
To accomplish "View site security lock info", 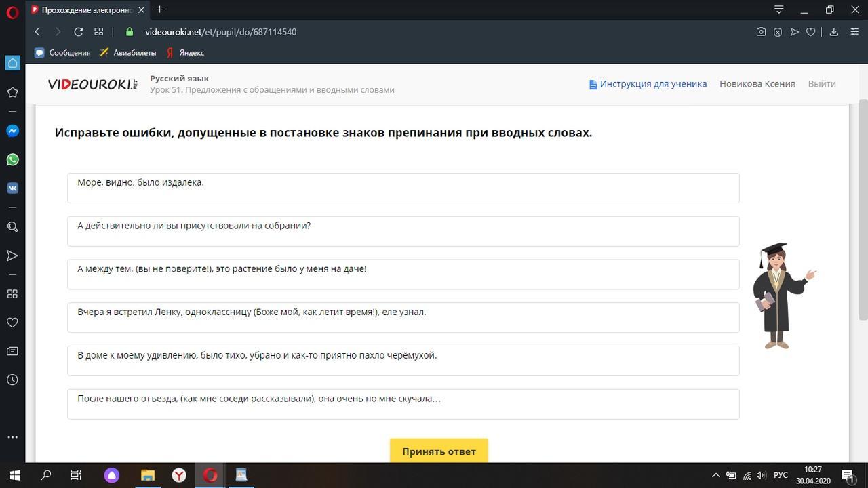I will click(x=130, y=32).
